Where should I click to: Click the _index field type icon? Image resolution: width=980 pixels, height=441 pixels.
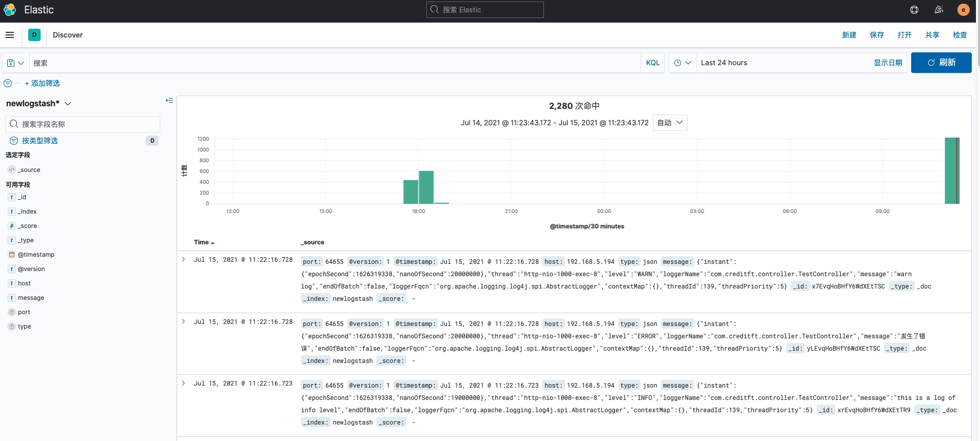pos(12,212)
